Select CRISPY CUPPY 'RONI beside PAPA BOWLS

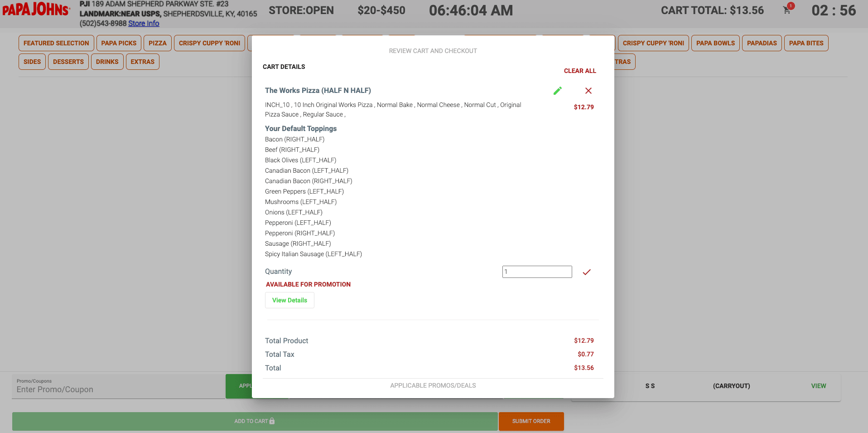coord(653,43)
